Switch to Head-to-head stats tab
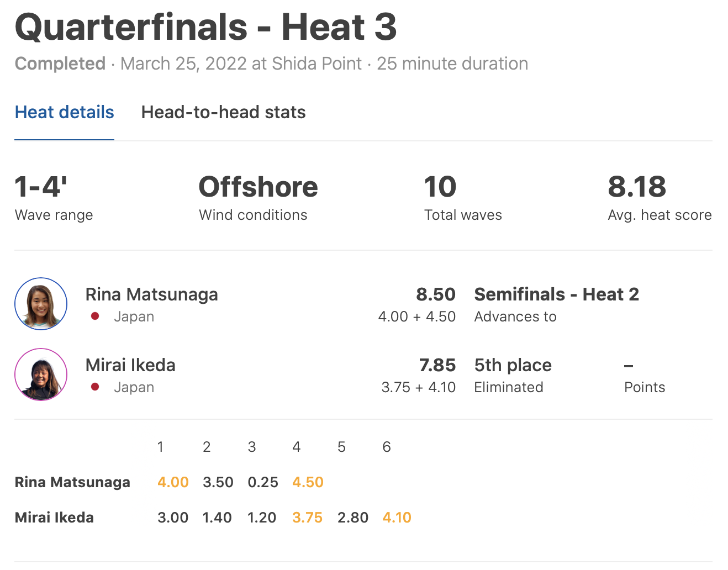This screenshot has height=570, width=728. pyautogui.click(x=223, y=112)
